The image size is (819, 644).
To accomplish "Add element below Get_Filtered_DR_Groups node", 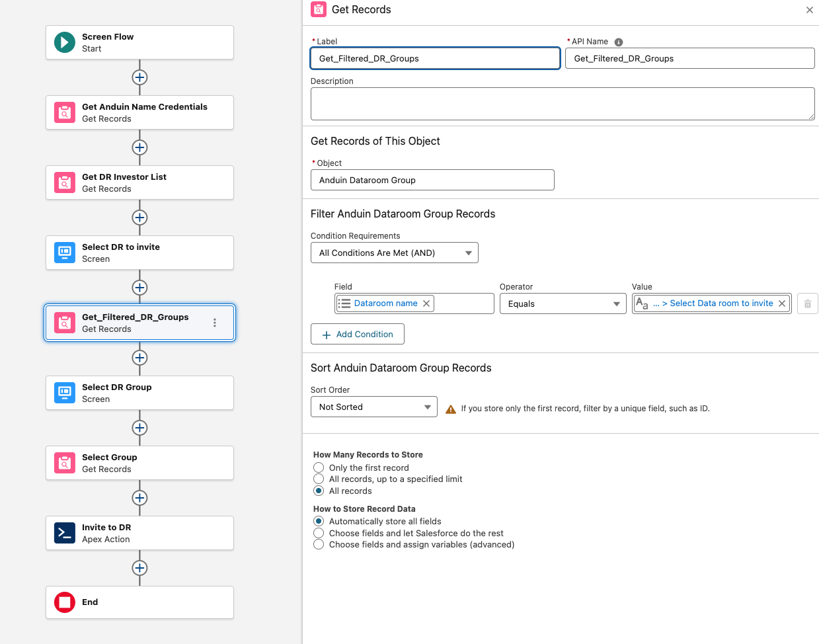I will click(139, 358).
